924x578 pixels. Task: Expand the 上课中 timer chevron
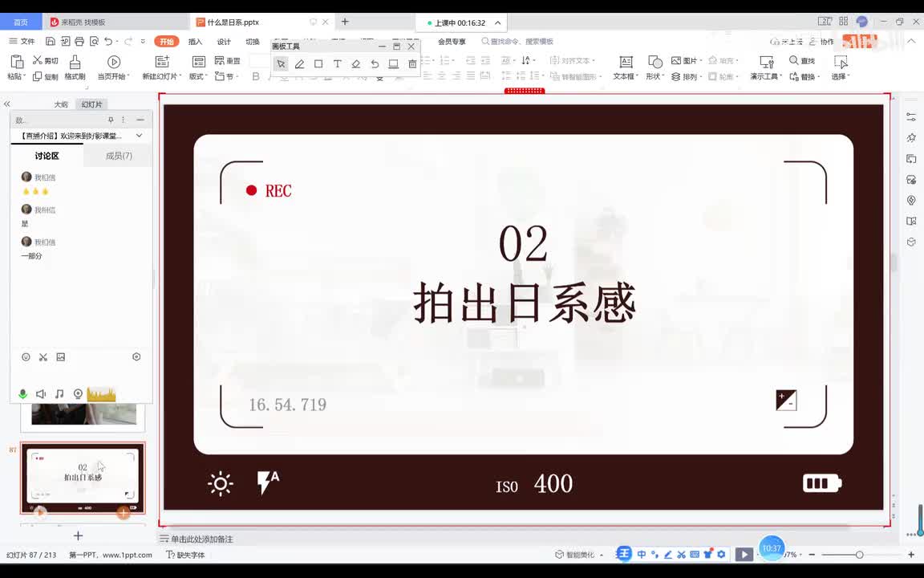point(498,22)
